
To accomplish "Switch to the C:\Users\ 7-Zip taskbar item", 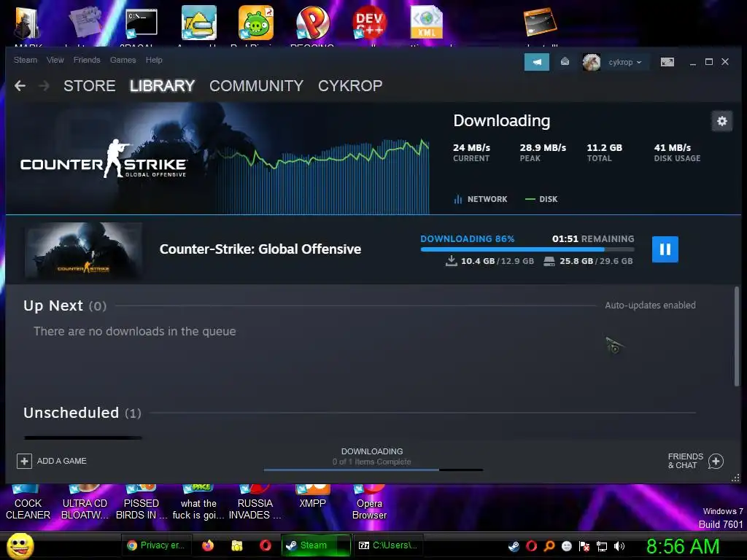I will coord(388,545).
